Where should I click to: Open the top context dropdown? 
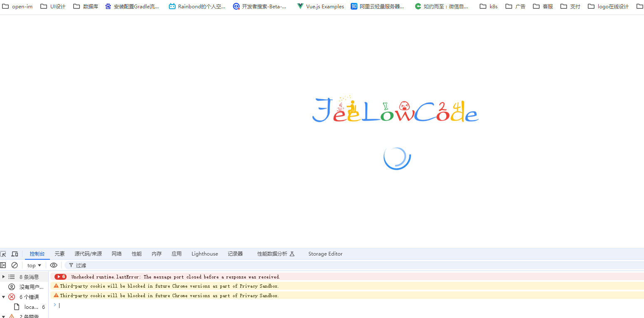click(34, 265)
